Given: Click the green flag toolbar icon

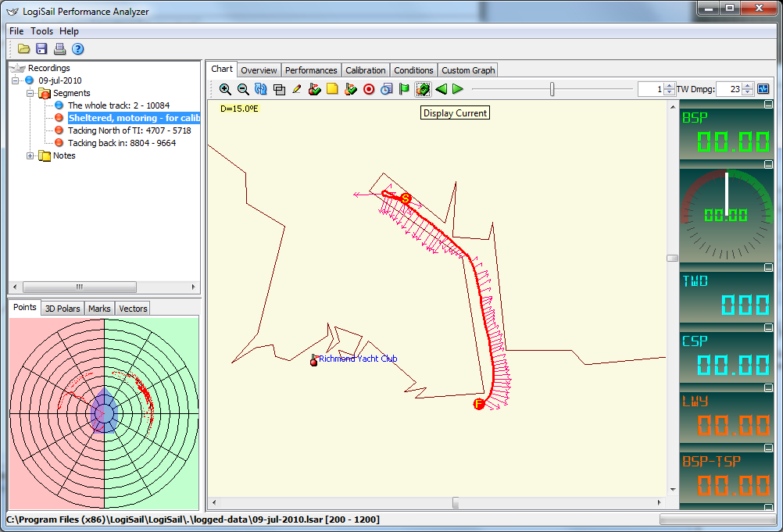Looking at the screenshot, I should (x=404, y=89).
